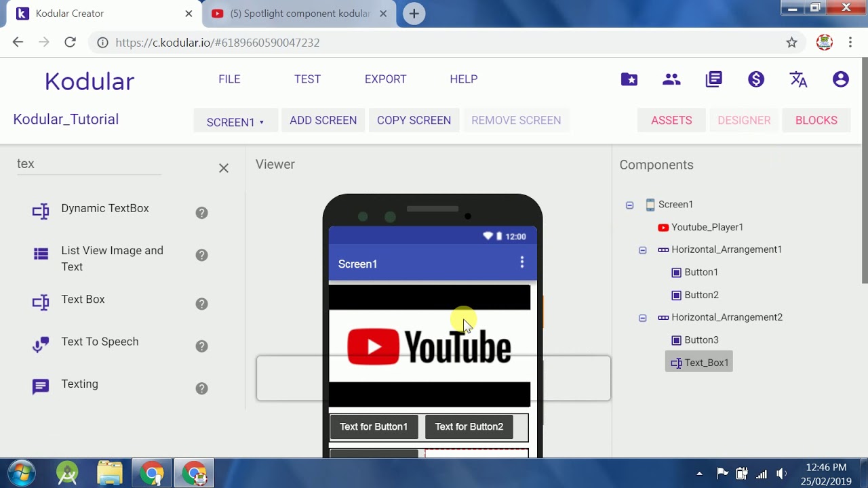Open the community people icon
This screenshot has height=488, width=868.
pyautogui.click(x=671, y=79)
